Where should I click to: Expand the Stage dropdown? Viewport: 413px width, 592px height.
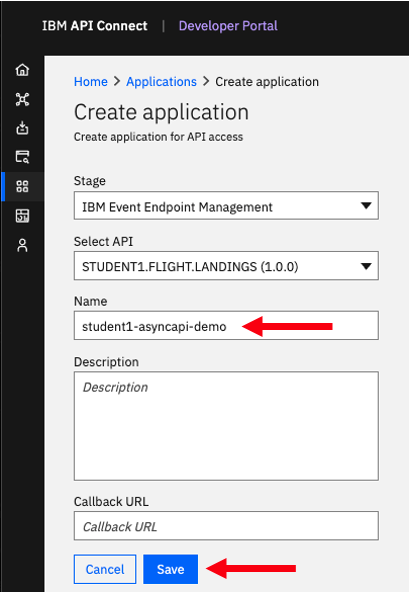(x=226, y=206)
